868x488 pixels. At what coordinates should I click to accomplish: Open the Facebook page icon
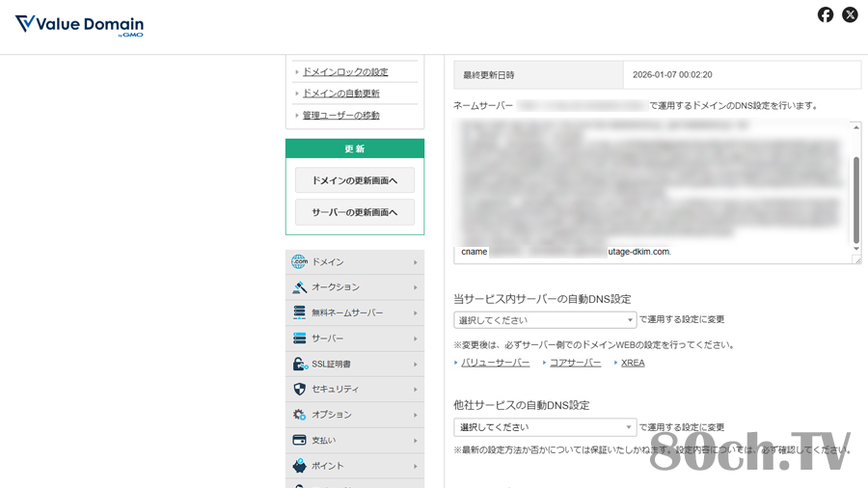[x=825, y=14]
